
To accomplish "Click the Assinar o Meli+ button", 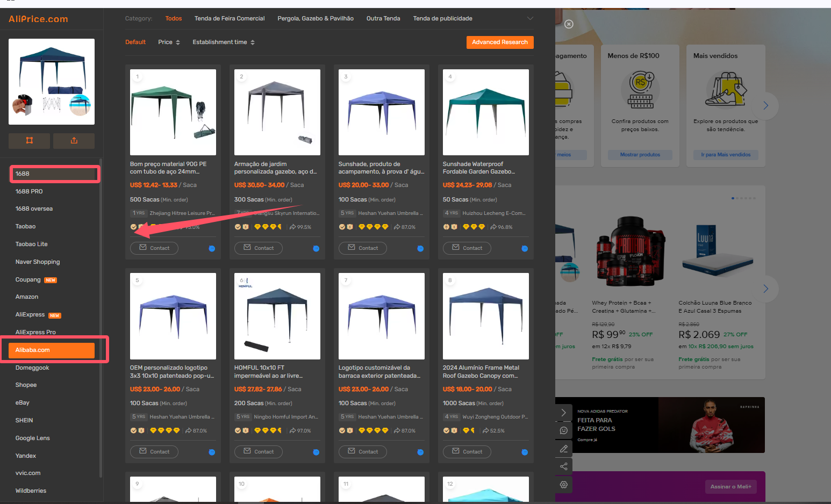I will (x=731, y=487).
